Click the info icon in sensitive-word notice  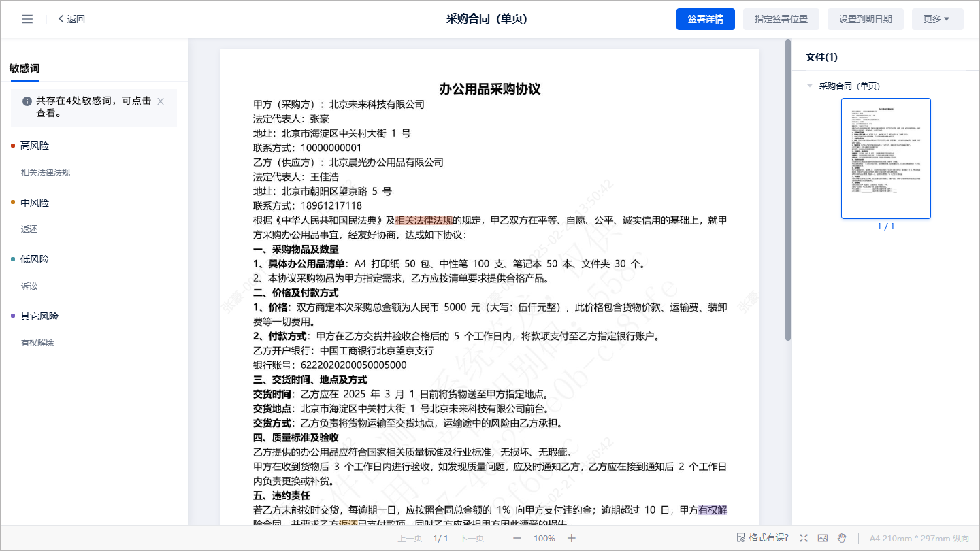(x=27, y=101)
